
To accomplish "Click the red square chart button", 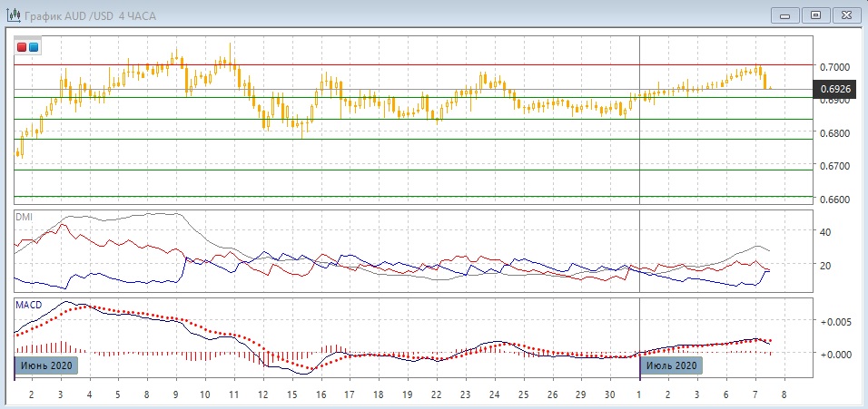I will click(x=22, y=47).
